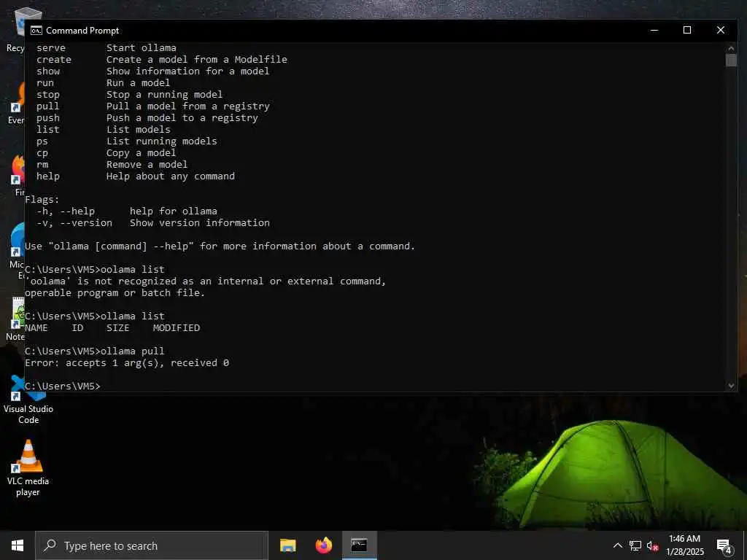Click 'Push a model to a registry' text
This screenshot has height=560, width=747.
[182, 117]
